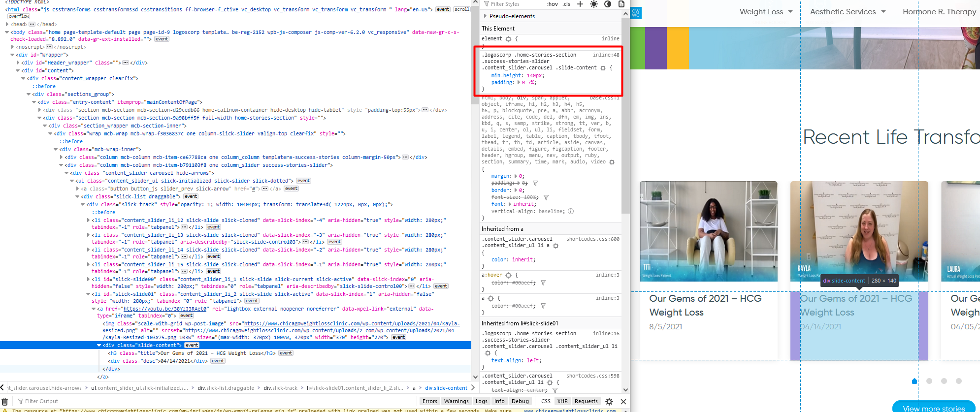Clear console output with the trash icon

point(5,401)
